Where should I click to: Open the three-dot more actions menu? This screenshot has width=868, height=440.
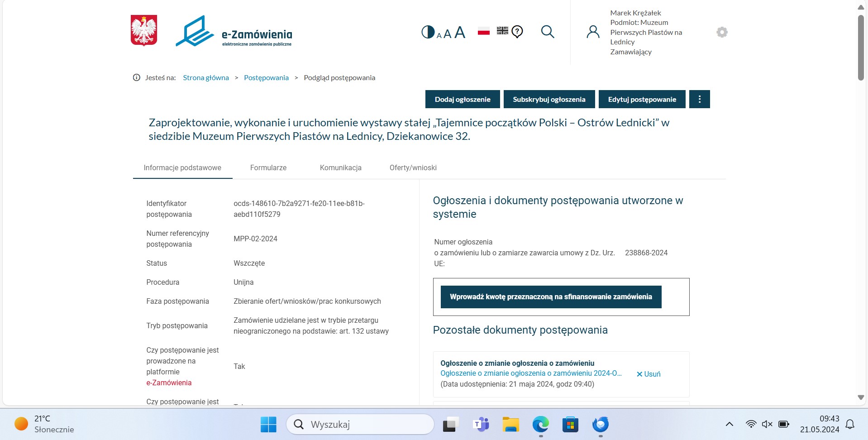tap(699, 99)
